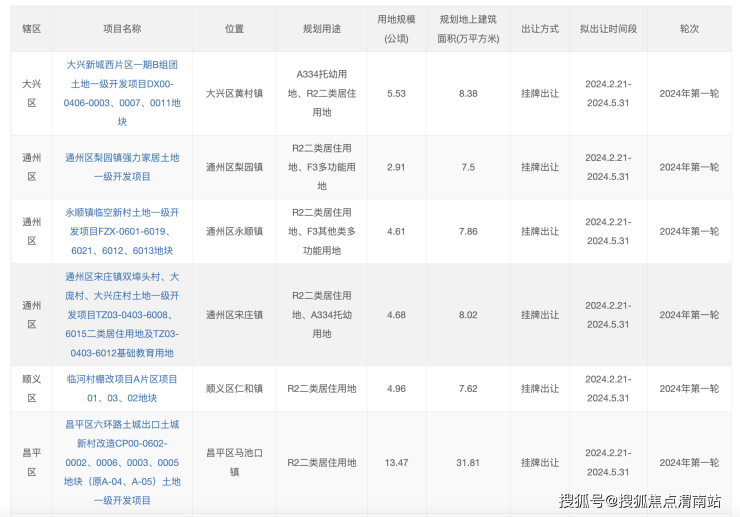Click the 昌平区马池口镇 location cell

pos(234,462)
